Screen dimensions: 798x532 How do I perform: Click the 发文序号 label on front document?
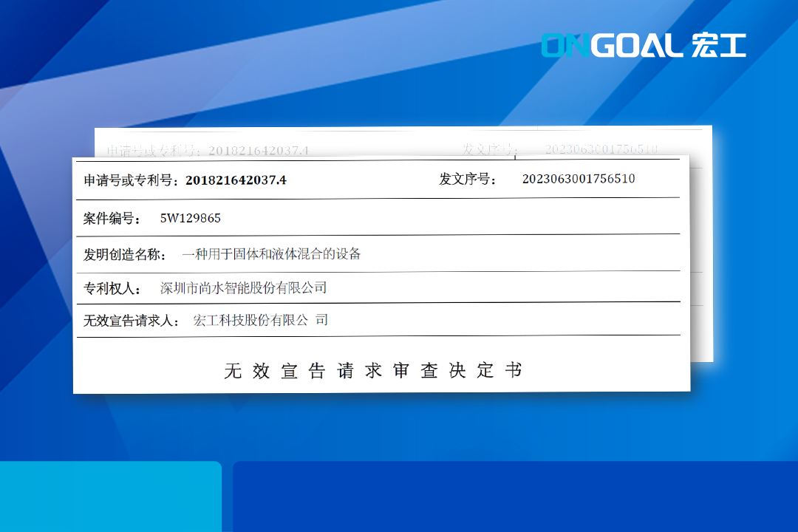coord(468,179)
